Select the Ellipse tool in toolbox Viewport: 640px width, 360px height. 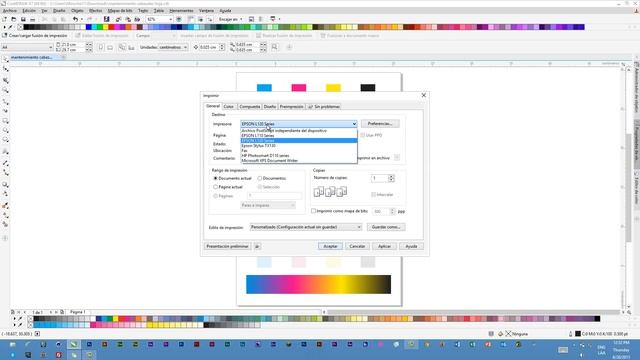click(5, 130)
